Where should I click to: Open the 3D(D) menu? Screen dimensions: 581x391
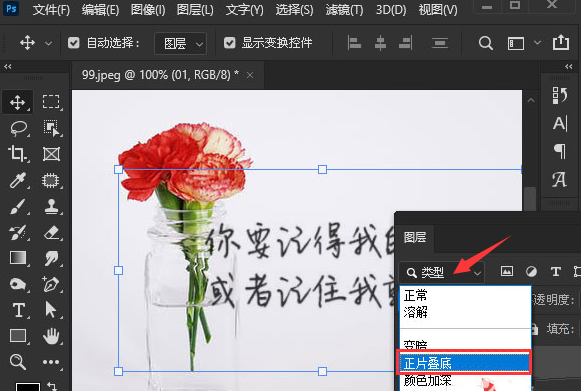[391, 10]
